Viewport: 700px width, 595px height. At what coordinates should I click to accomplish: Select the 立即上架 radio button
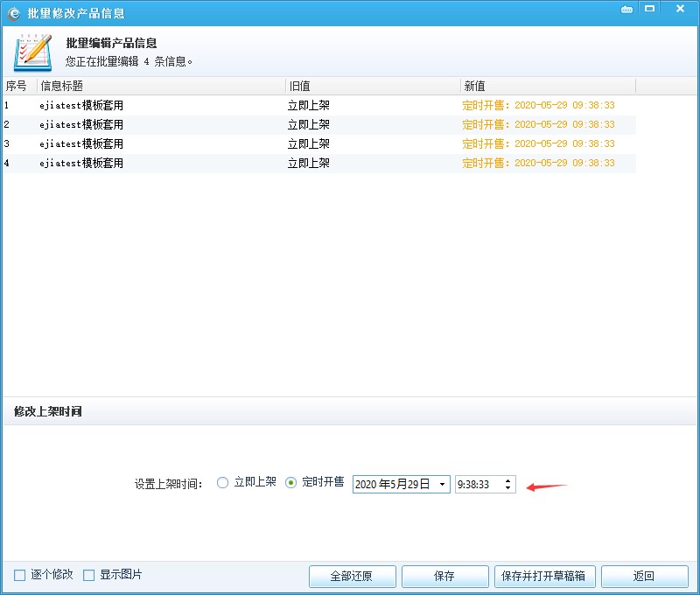coord(222,483)
